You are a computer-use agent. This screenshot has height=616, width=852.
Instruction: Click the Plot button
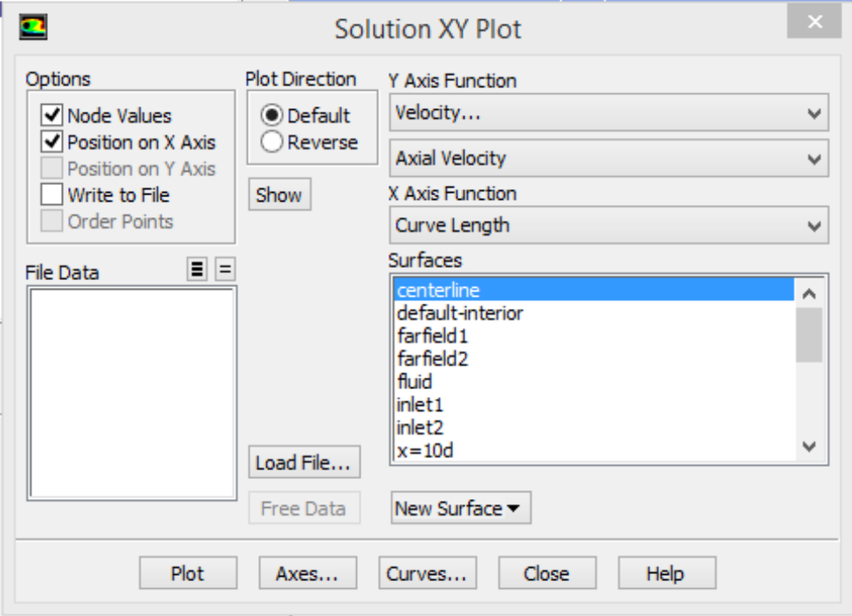[188, 573]
